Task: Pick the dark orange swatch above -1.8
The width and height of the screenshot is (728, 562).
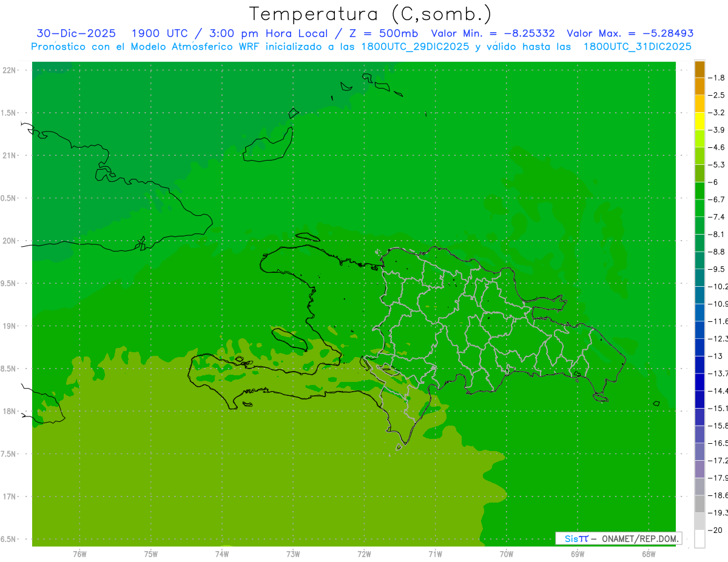Action: click(699, 69)
